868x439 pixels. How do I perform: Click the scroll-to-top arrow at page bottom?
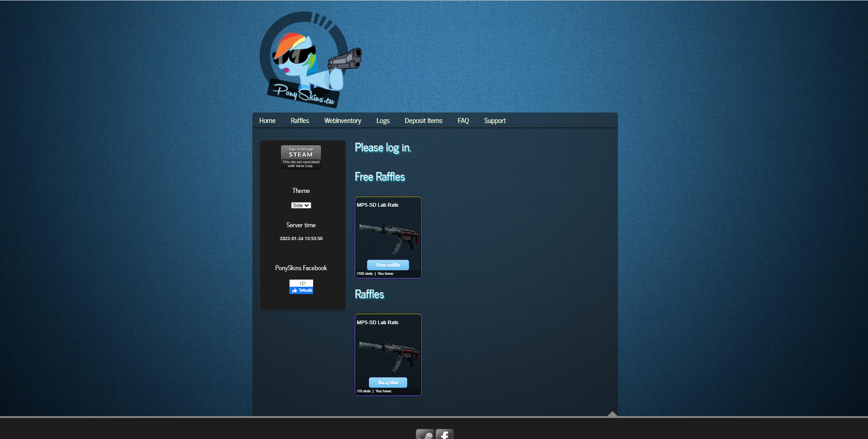(x=612, y=414)
